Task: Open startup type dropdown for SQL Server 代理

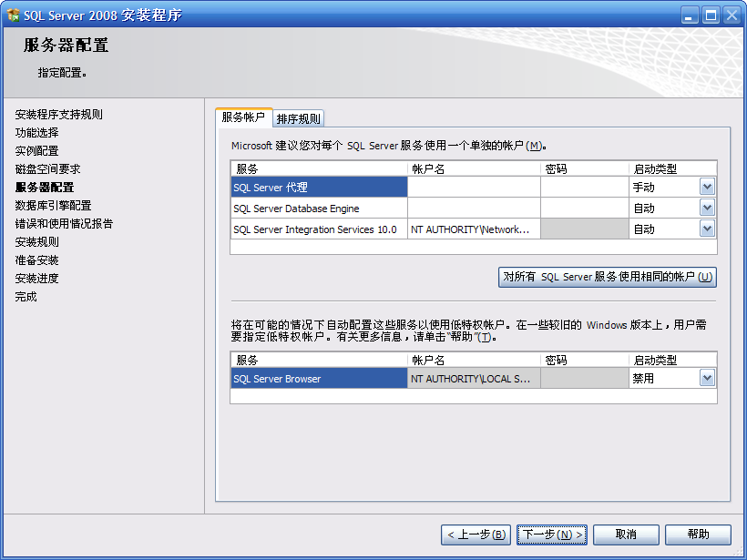Action: (707, 187)
